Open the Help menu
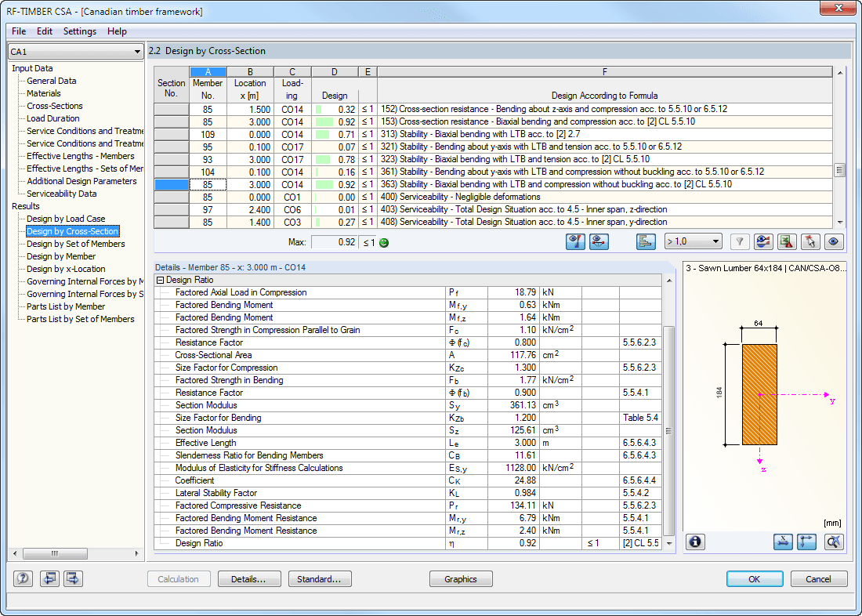862x616 pixels. tap(117, 31)
